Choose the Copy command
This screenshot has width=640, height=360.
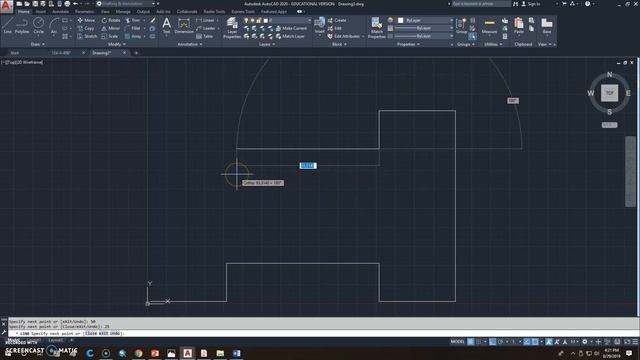pyautogui.click(x=86, y=28)
